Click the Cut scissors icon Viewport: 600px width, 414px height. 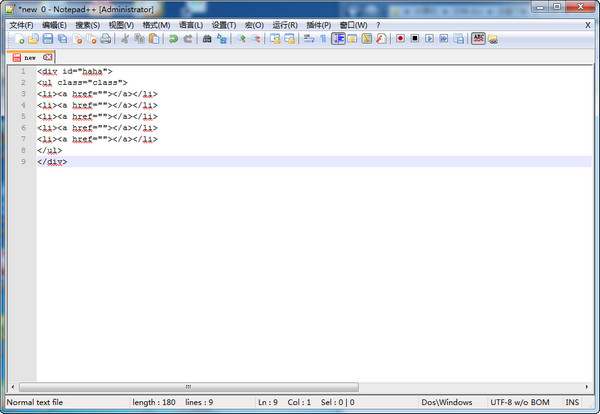point(125,39)
